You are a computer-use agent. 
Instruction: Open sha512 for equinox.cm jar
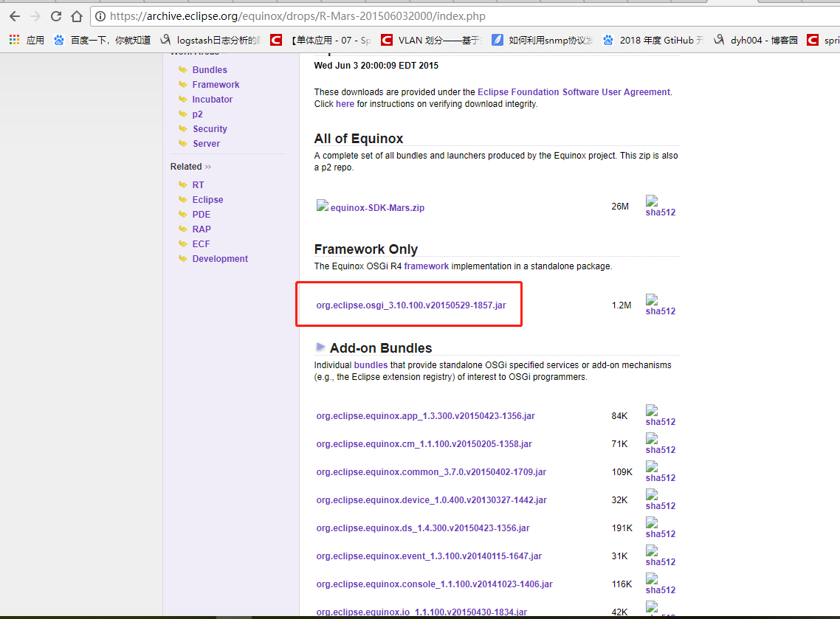coord(660,450)
